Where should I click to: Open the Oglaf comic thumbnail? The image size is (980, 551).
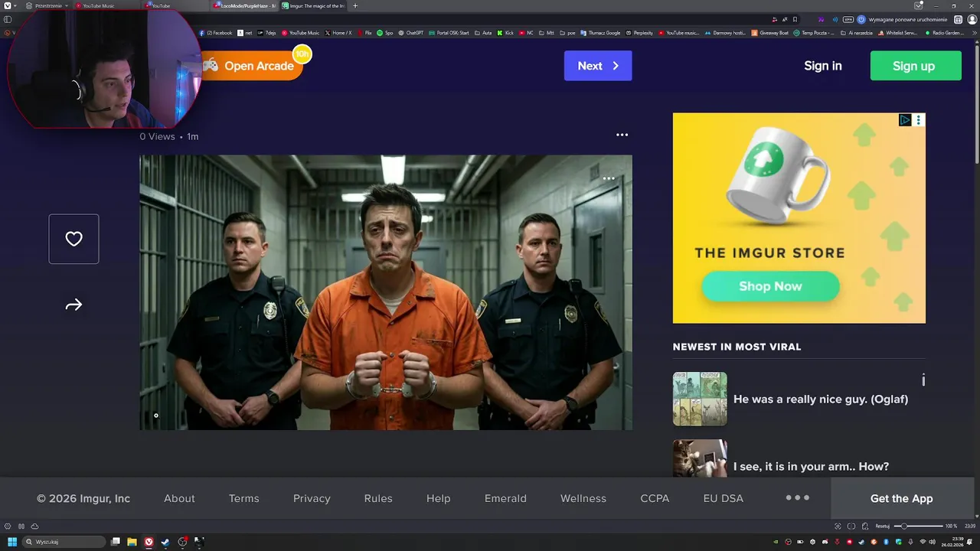pyautogui.click(x=700, y=399)
